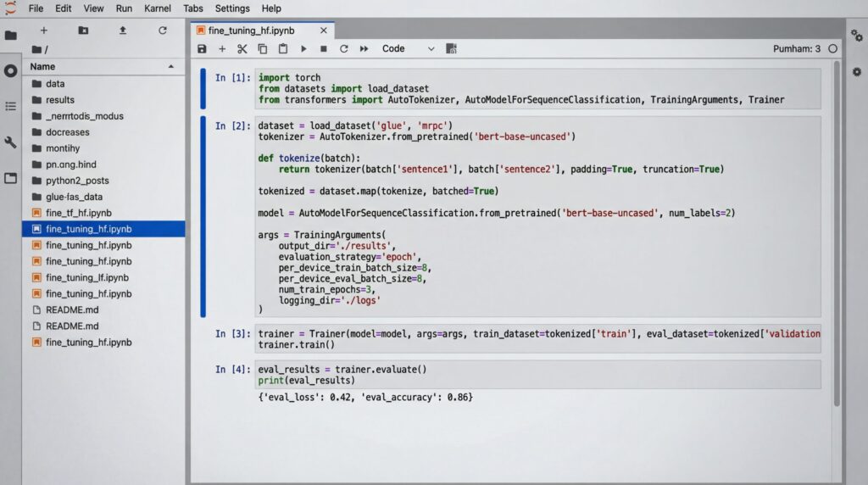Restart the kernel
The width and height of the screenshot is (868, 485).
tap(344, 48)
